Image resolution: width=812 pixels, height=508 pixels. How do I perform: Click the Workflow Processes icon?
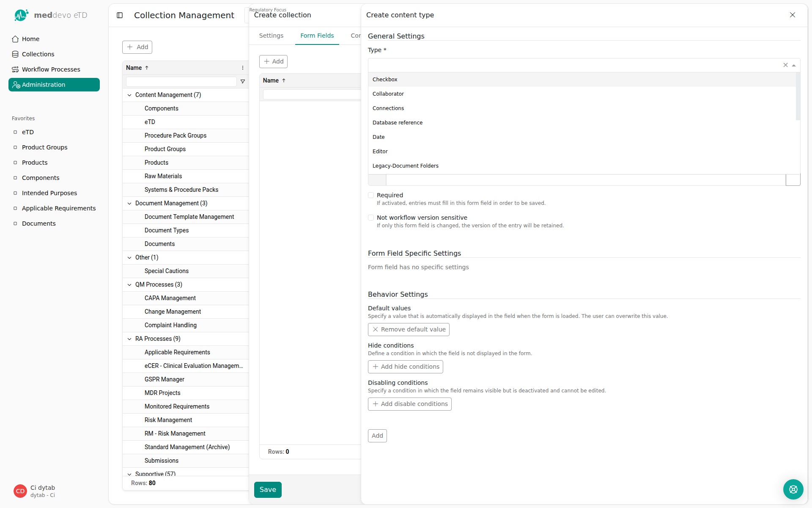[15, 69]
